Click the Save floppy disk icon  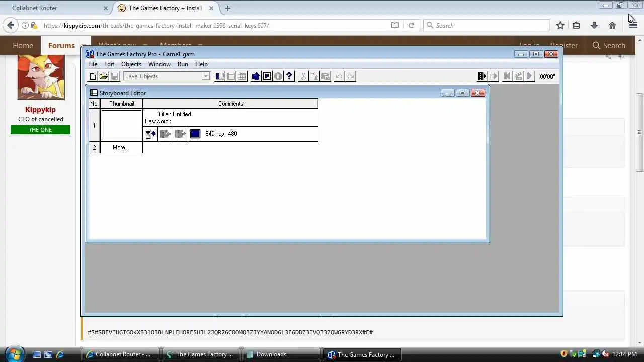[115, 76]
